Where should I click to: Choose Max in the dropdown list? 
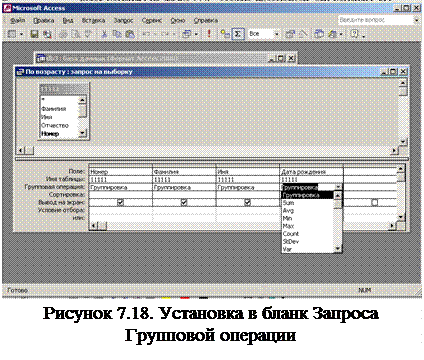(x=307, y=226)
